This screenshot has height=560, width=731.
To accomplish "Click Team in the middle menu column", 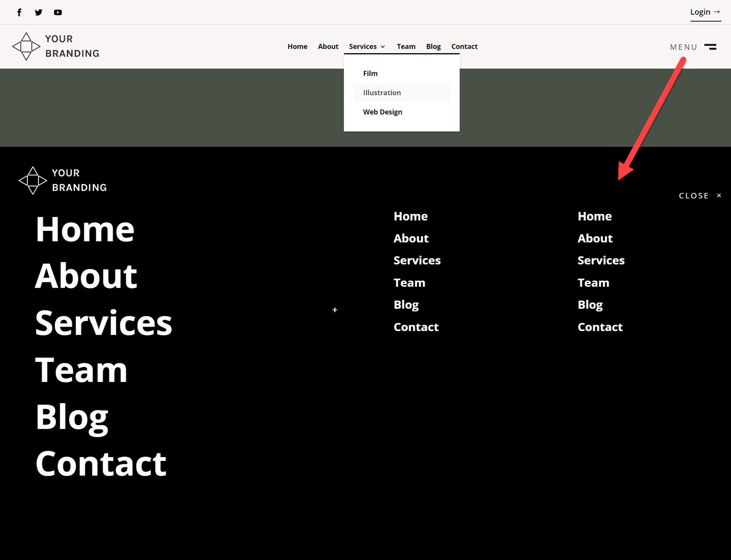I will tap(409, 282).
